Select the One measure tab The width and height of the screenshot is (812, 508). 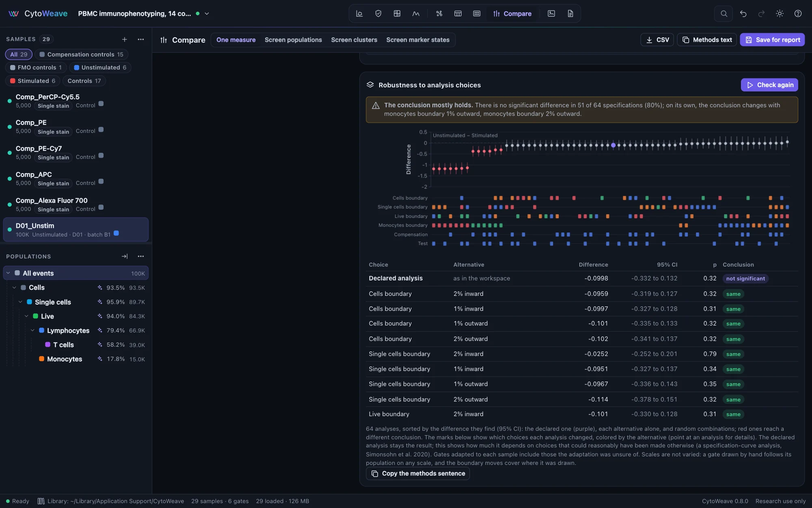[x=236, y=40]
